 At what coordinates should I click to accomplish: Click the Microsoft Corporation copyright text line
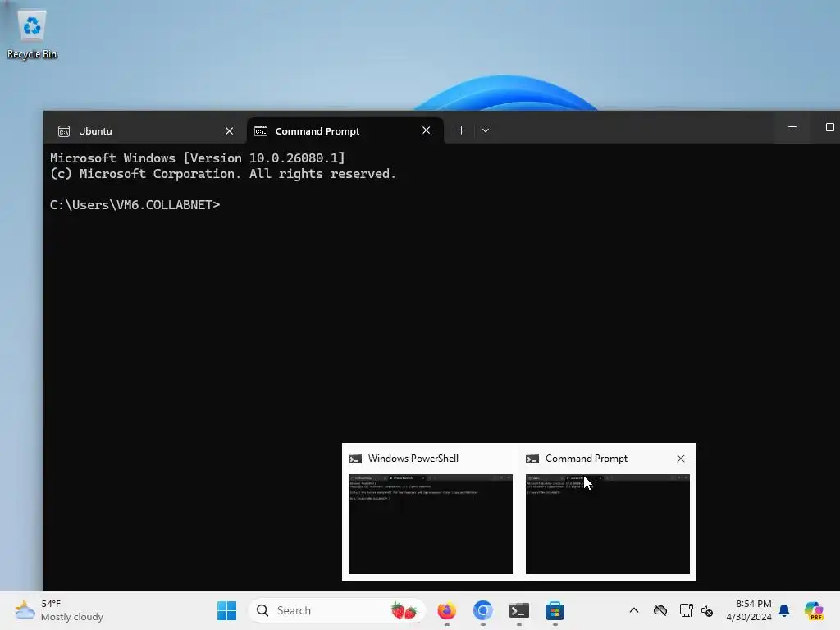(x=223, y=174)
